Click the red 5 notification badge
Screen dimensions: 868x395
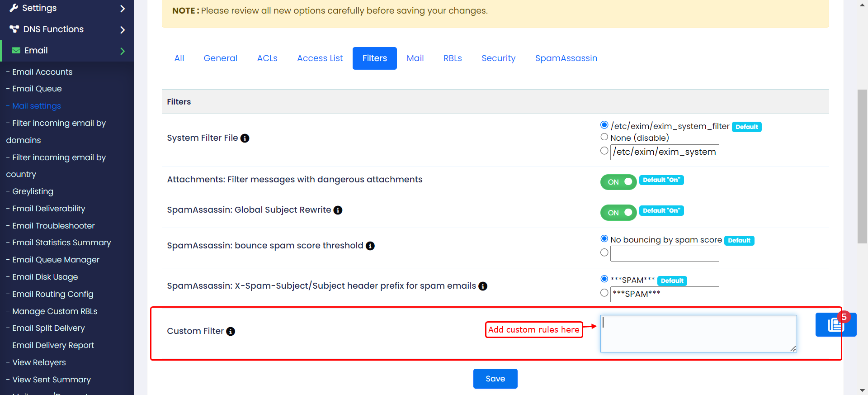point(844,317)
